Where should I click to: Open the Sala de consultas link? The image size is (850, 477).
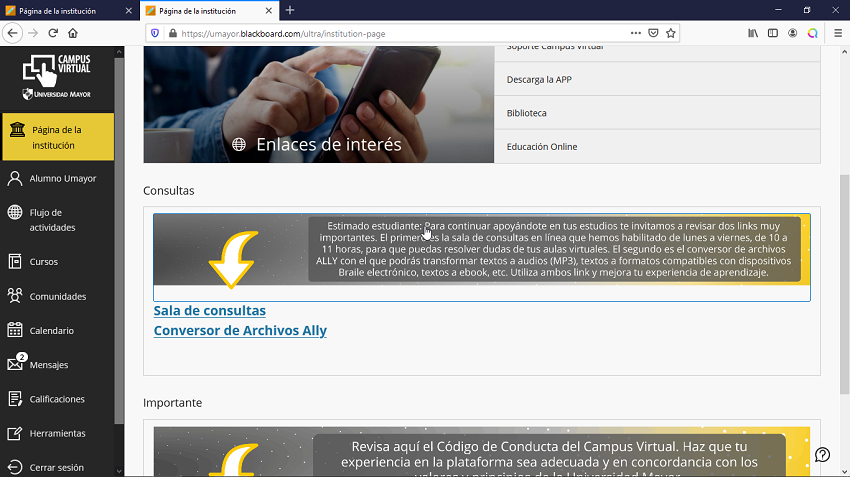click(x=210, y=311)
